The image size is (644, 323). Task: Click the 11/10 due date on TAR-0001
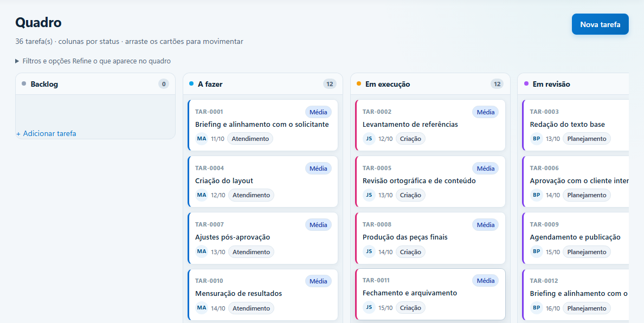(217, 139)
